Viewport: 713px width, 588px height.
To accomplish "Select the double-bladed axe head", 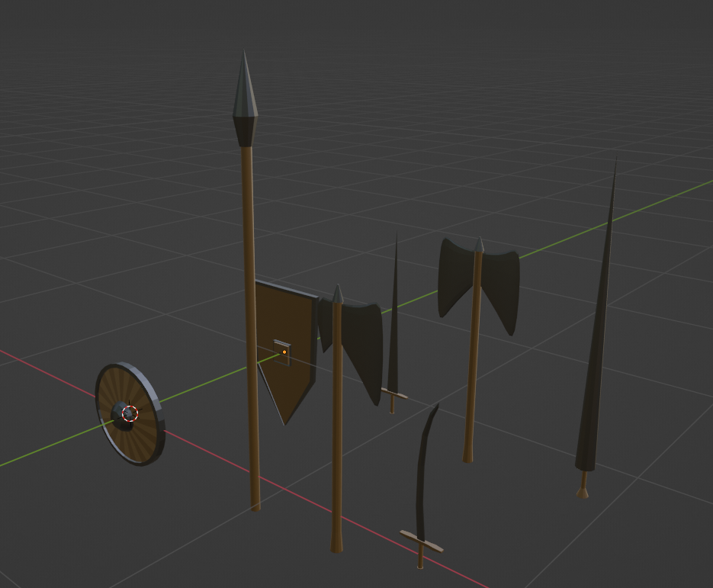I will coord(478,285).
